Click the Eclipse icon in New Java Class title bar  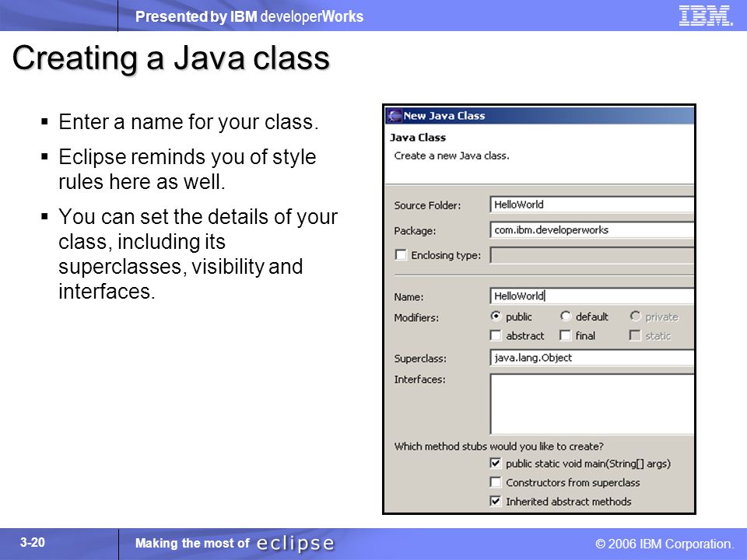394,116
